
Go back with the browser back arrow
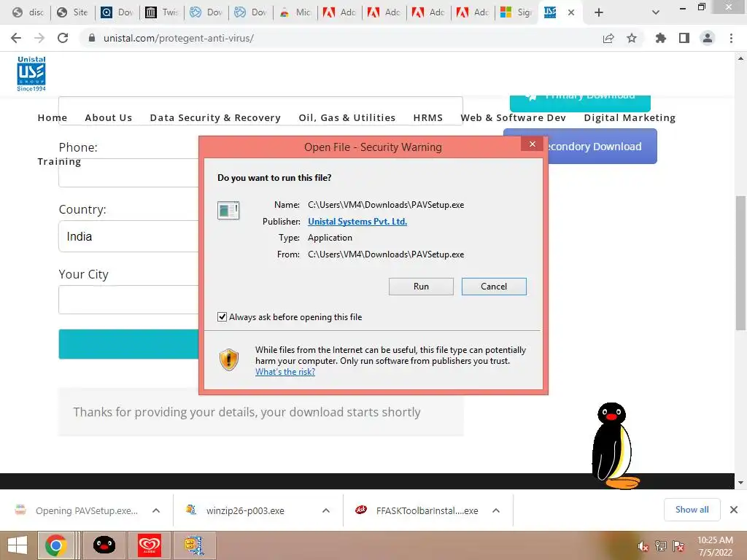(16, 38)
